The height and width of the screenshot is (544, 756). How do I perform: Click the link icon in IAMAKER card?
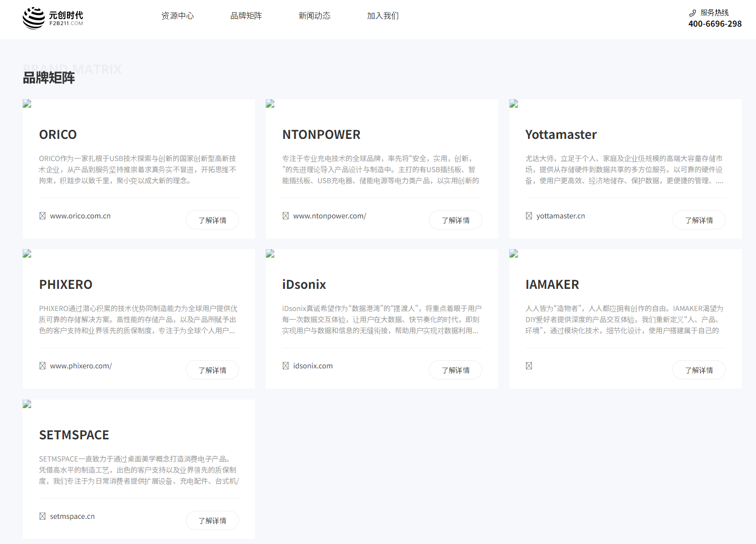pyautogui.click(x=529, y=366)
